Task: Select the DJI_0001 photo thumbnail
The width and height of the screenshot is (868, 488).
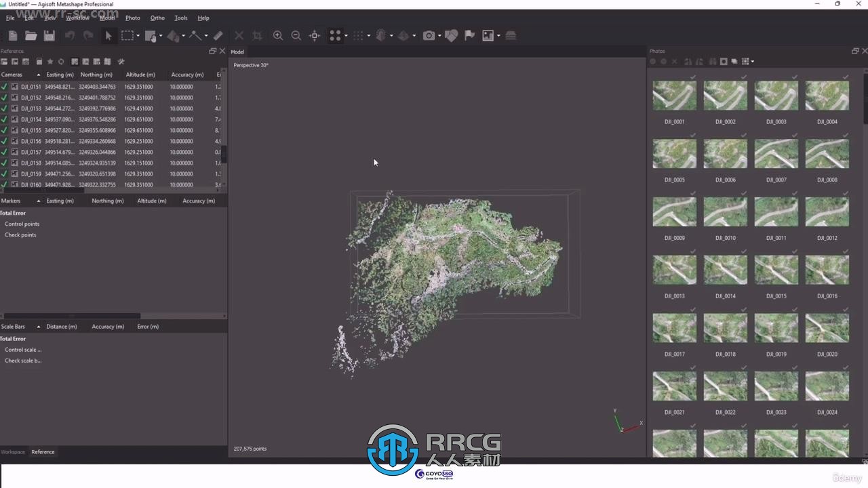Action: click(x=674, y=96)
